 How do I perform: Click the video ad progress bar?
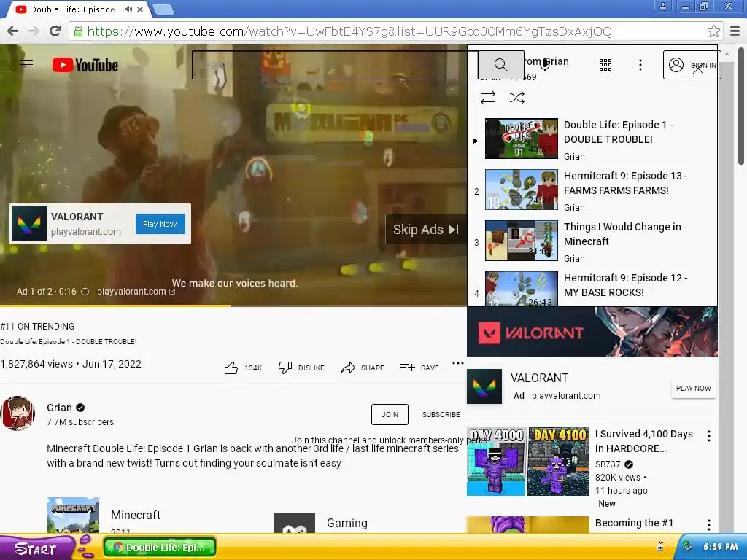coord(233,306)
